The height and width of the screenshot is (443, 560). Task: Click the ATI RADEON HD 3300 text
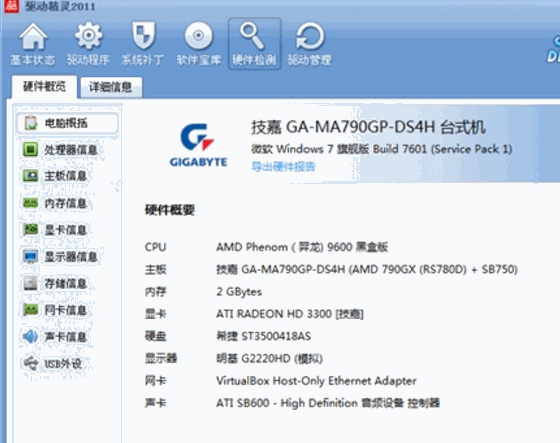(290, 314)
